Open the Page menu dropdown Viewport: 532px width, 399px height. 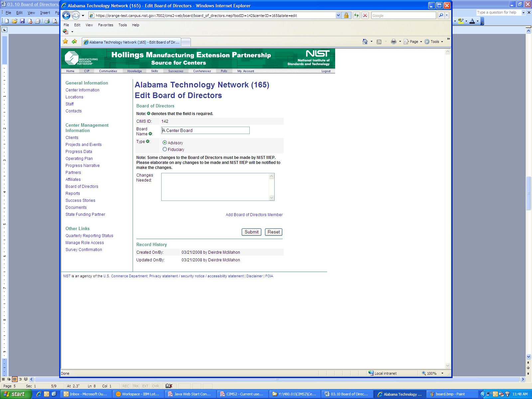coord(413,42)
